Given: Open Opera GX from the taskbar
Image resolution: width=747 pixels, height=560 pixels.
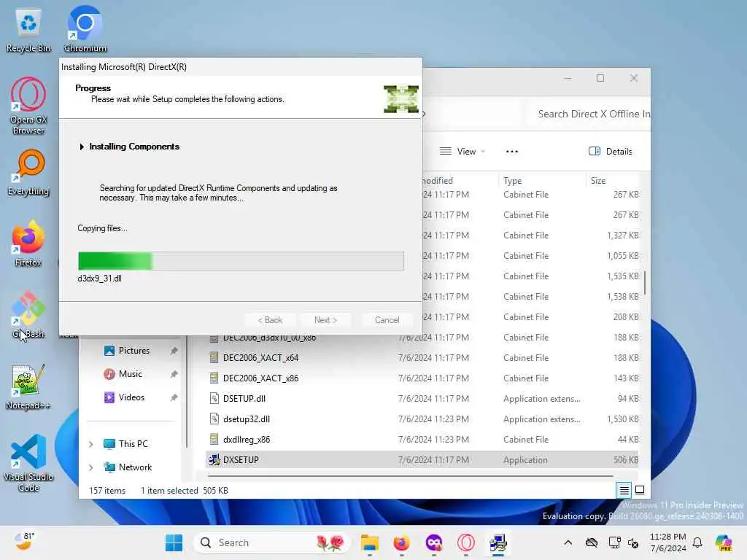Looking at the screenshot, I should 466,542.
